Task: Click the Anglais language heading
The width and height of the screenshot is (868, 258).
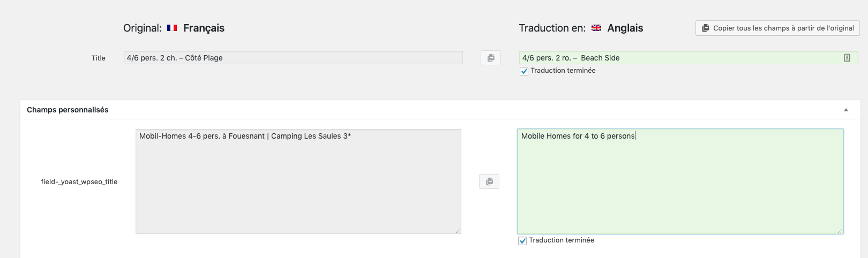Action: pyautogui.click(x=625, y=28)
